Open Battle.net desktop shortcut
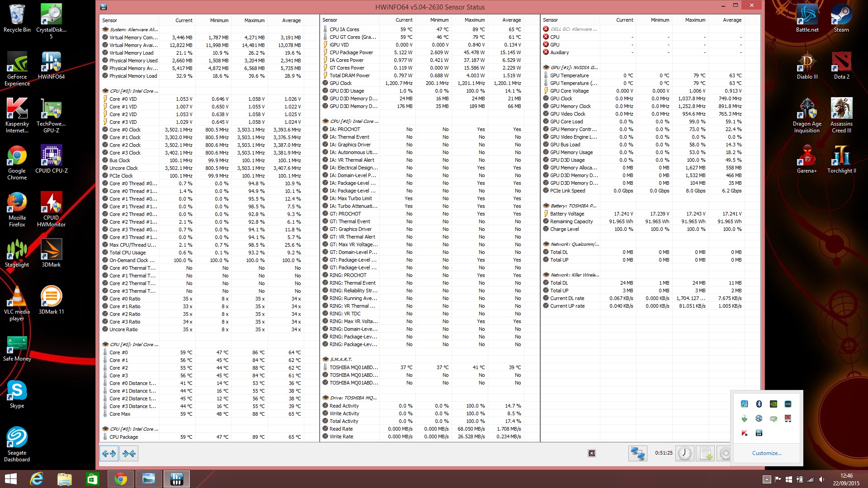 (x=807, y=18)
